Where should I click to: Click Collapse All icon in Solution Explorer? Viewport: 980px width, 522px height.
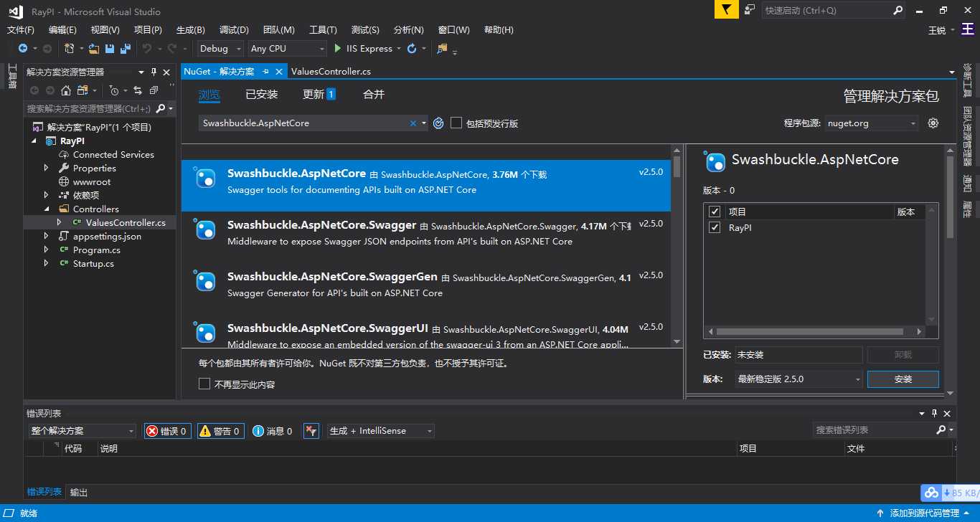click(154, 90)
